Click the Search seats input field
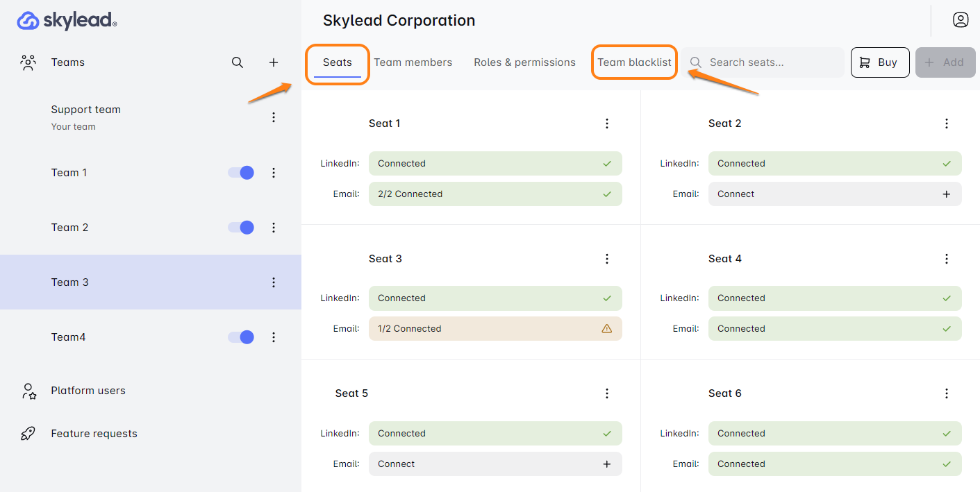This screenshot has width=980, height=492. point(771,62)
